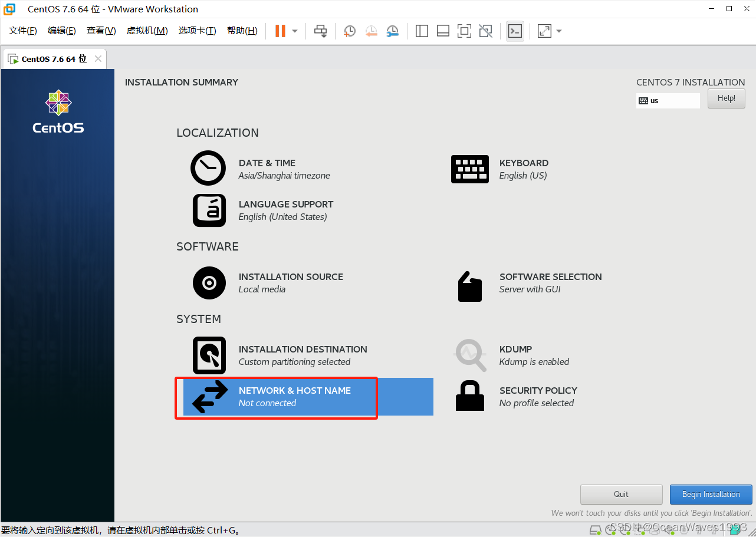Screen dimensions: 756x537
Task: Click Begin Installation
Action: point(711,495)
